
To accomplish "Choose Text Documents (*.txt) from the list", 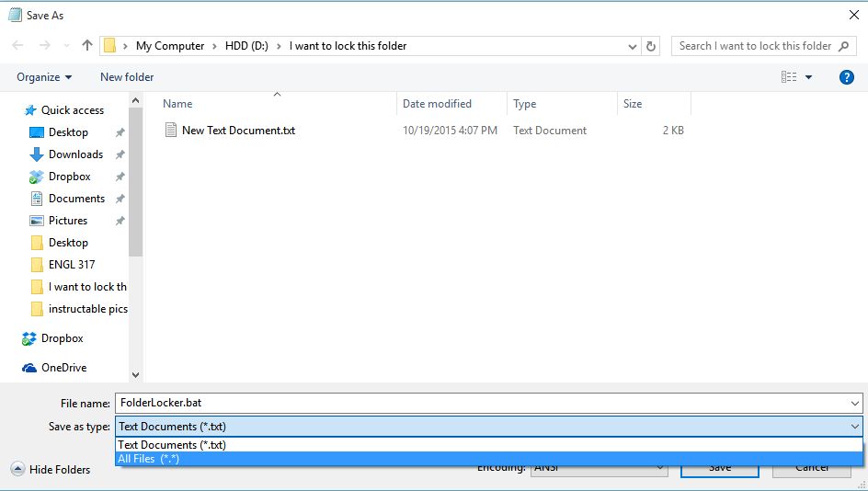I will tap(489, 444).
